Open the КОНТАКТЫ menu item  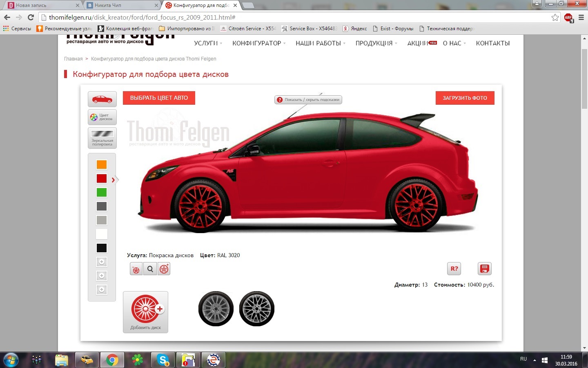tap(493, 43)
